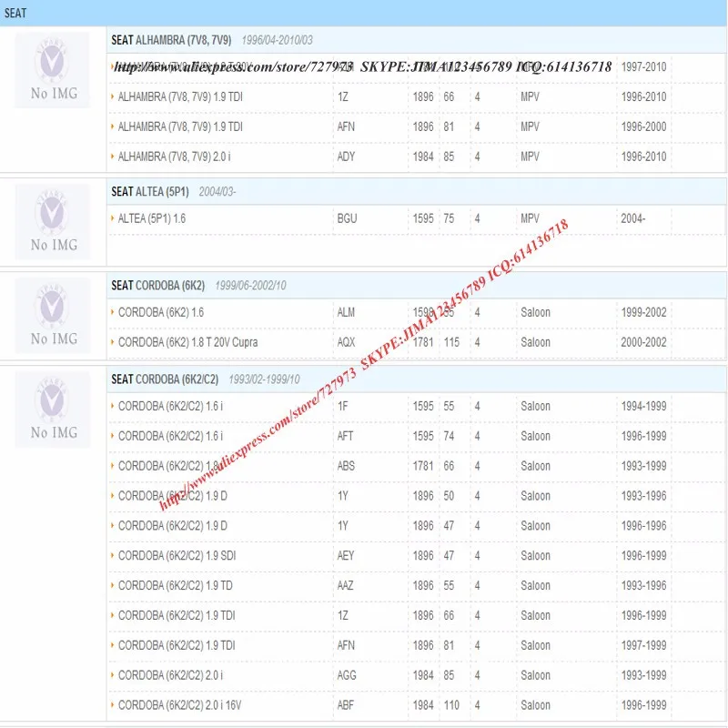Click the arrow icon in the ALHAMBRA 1.9 TDI AFN row
This screenshot has height=728, width=728.
112,126
